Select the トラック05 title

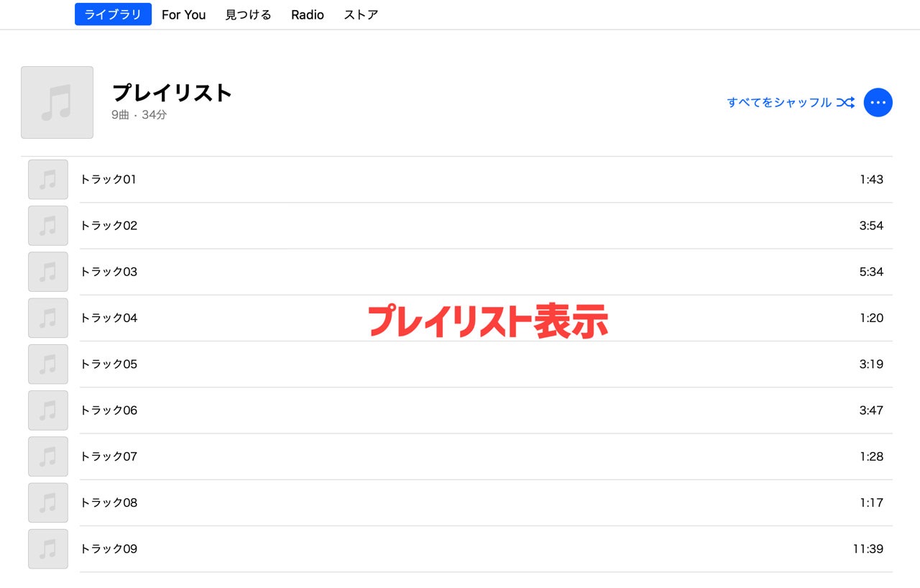(x=109, y=364)
